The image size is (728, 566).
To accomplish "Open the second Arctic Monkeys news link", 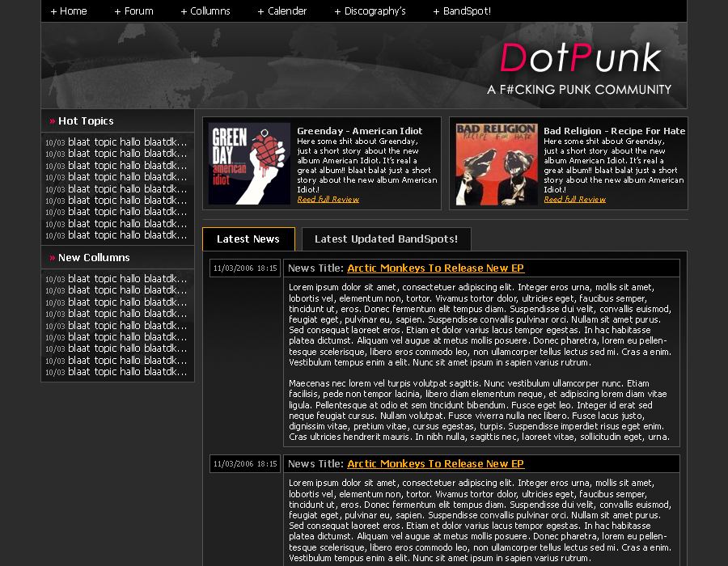I will [x=435, y=464].
